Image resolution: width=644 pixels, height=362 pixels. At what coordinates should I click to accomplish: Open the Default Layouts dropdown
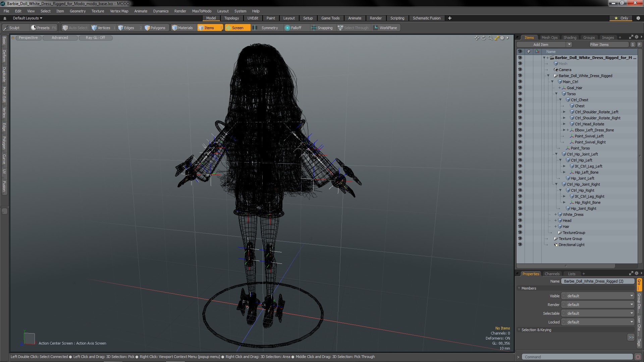tap(28, 18)
